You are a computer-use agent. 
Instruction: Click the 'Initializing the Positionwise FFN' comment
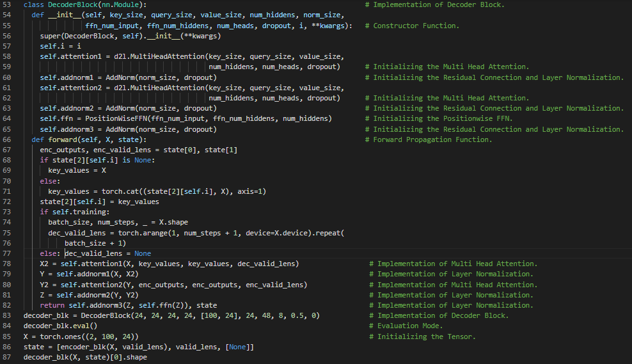(x=443, y=118)
